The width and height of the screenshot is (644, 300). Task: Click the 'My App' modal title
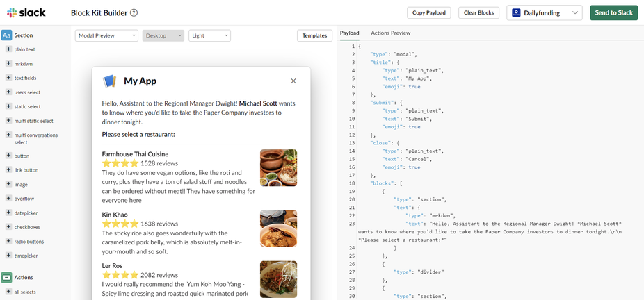tap(140, 81)
